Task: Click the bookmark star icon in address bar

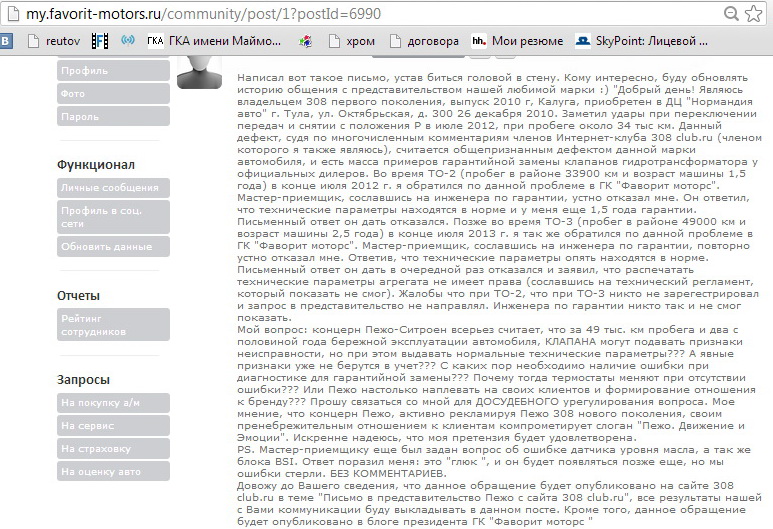Action: [756, 14]
